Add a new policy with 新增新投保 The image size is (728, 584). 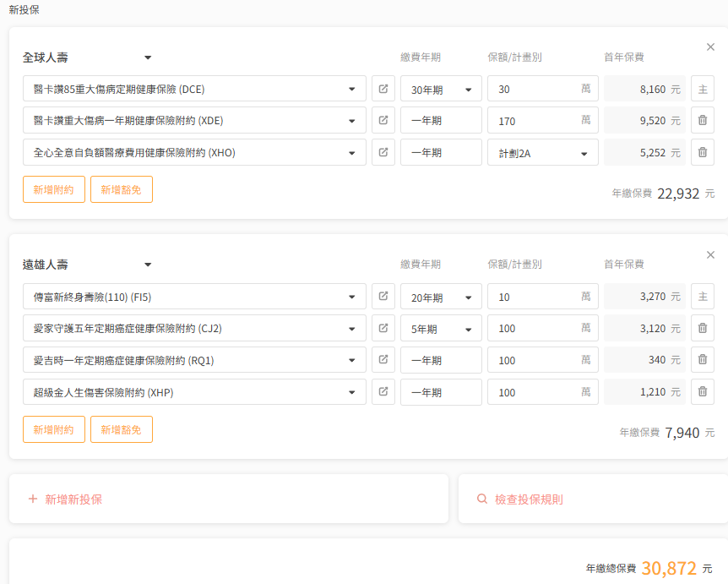pyautogui.click(x=228, y=499)
